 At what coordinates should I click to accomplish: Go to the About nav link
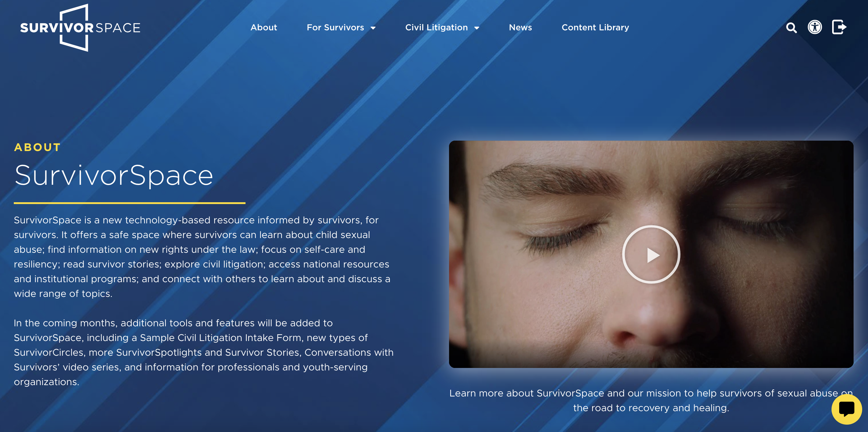[x=264, y=28]
